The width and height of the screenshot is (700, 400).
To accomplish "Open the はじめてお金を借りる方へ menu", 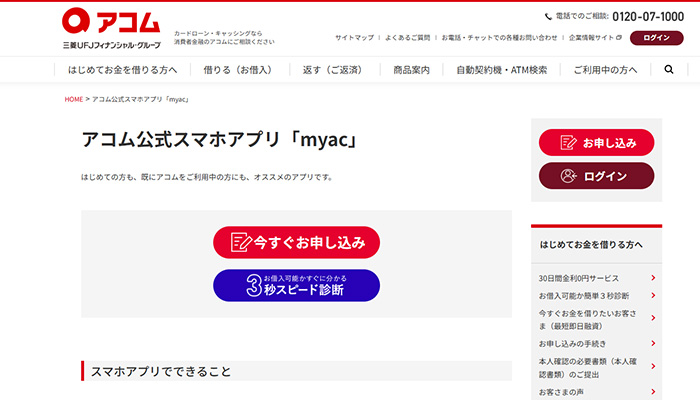I will pyautogui.click(x=122, y=70).
